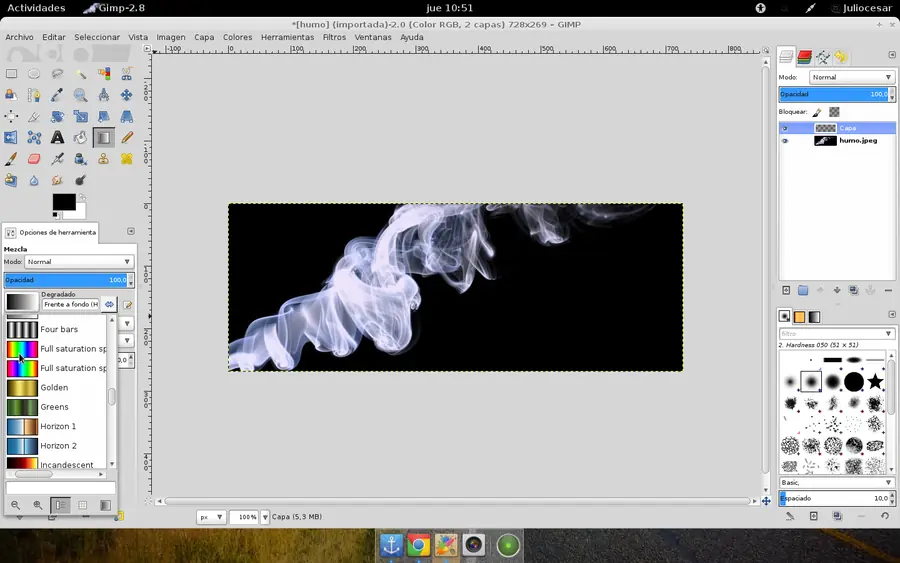This screenshot has width=900, height=563.
Task: Select the Move tool
Action: (127, 95)
